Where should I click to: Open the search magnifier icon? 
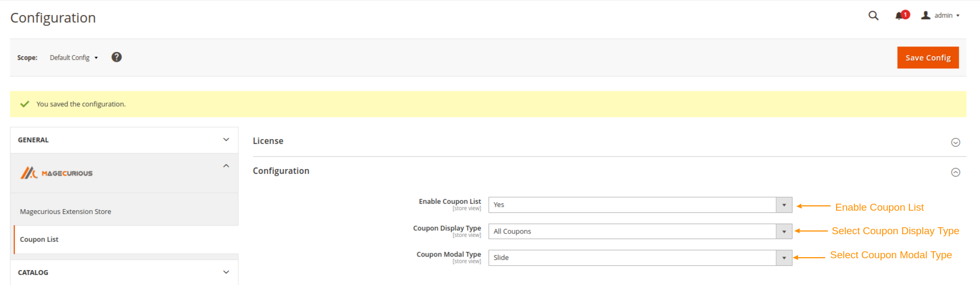tap(873, 16)
